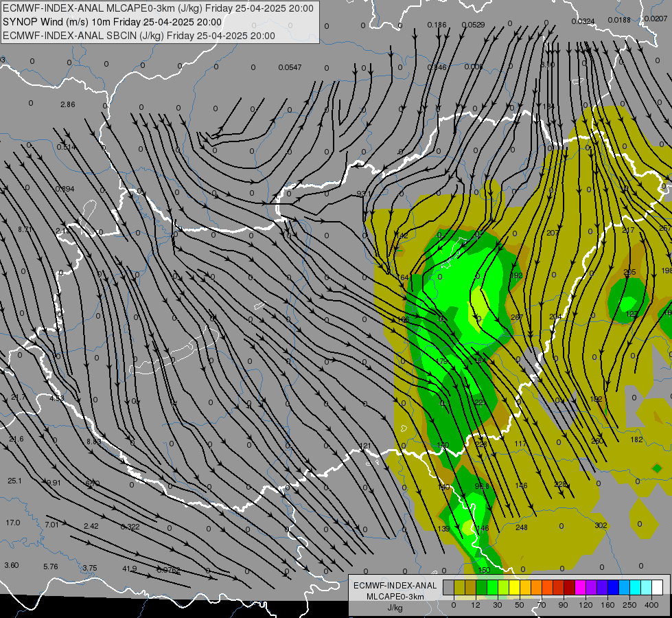Click the map value 267
This screenshot has width=672, height=618.
pos(517,317)
